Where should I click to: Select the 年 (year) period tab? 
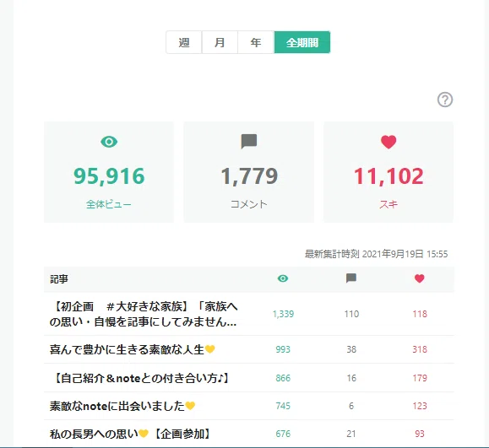click(256, 42)
